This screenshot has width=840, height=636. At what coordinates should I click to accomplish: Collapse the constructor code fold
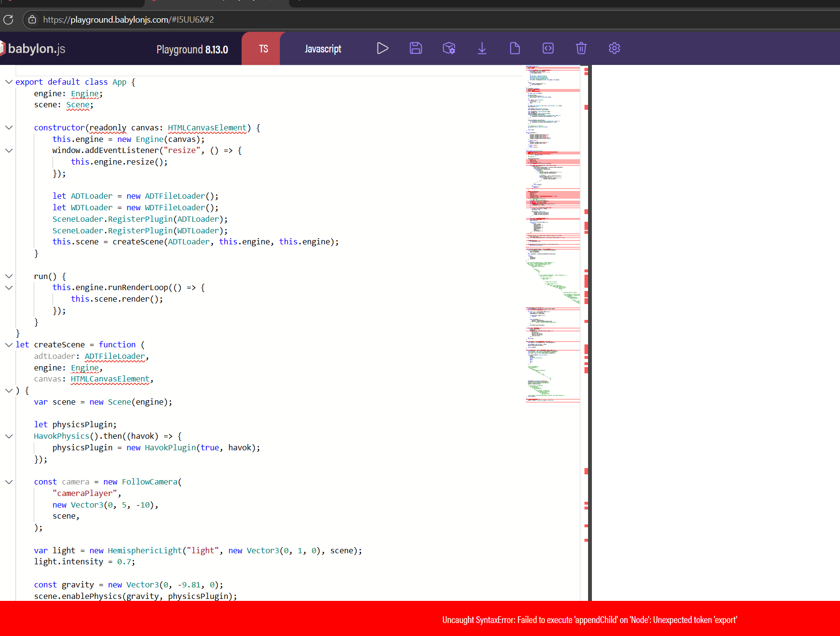coord(9,127)
